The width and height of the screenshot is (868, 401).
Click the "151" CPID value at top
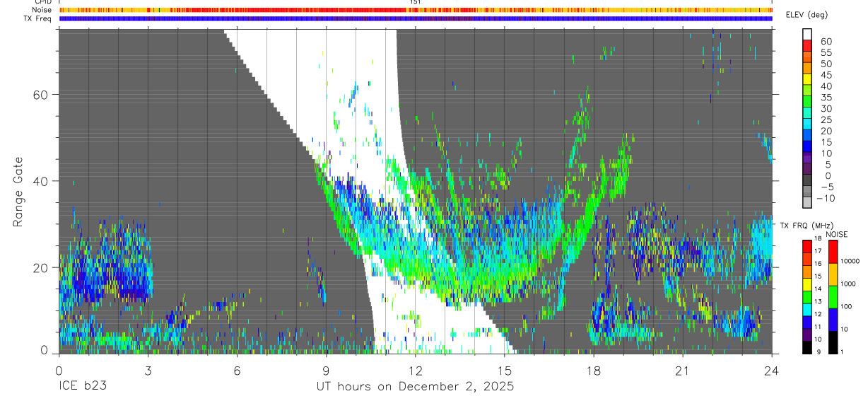click(x=415, y=2)
